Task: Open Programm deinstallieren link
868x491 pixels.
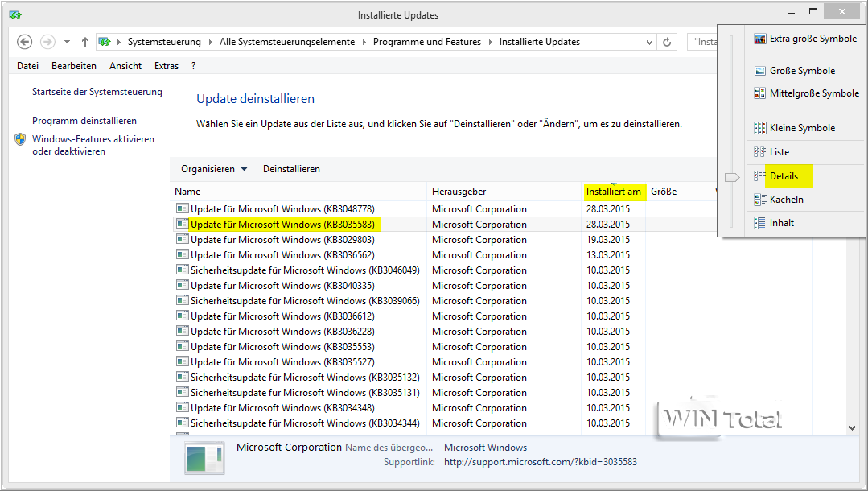Action: [84, 121]
